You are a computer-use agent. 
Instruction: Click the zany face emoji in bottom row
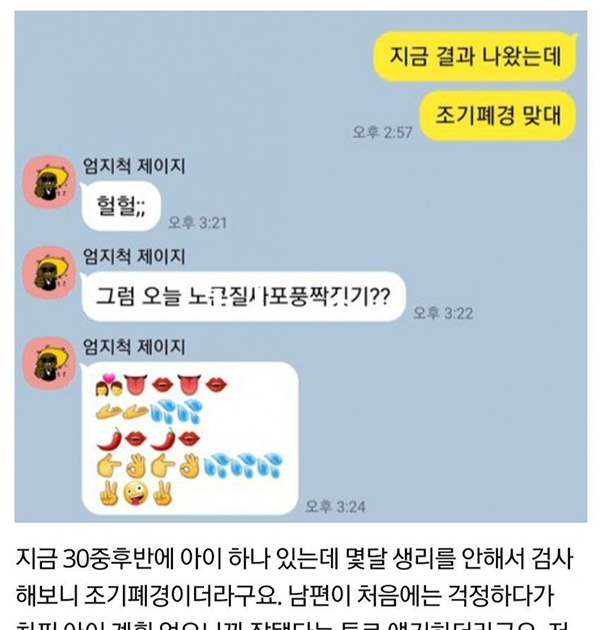(x=135, y=493)
